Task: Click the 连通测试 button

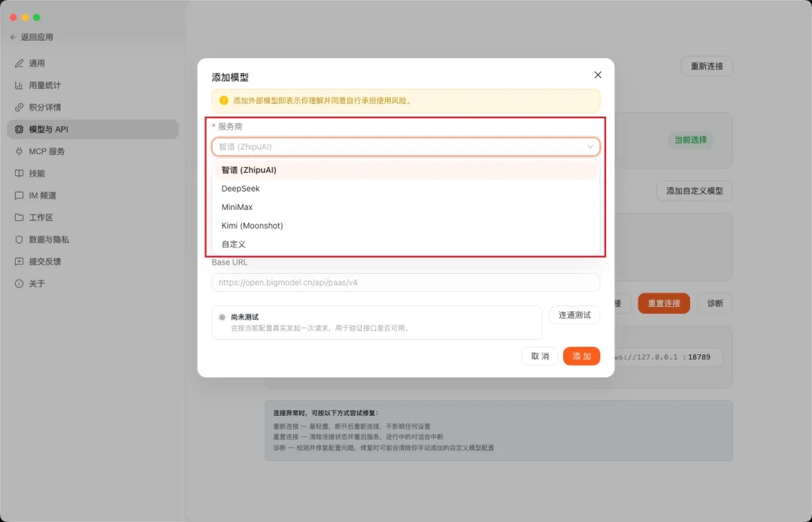Action: (574, 315)
